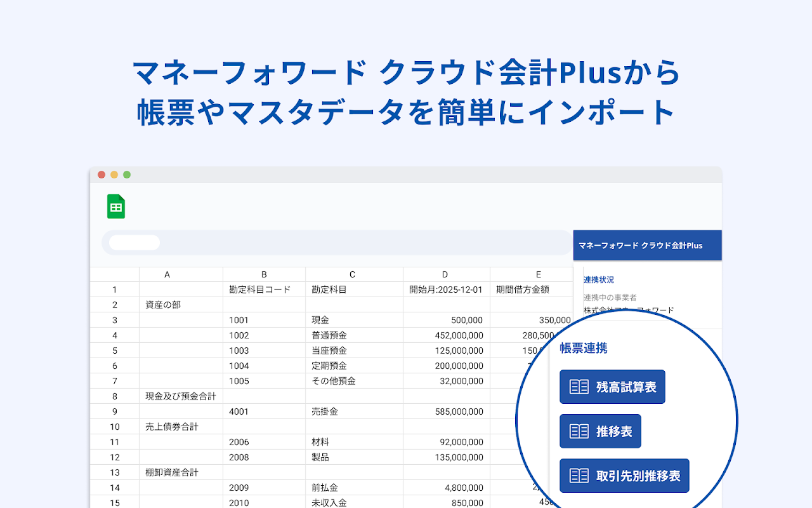Select the 未収入金 cell
The image size is (812, 508).
[x=354, y=503]
